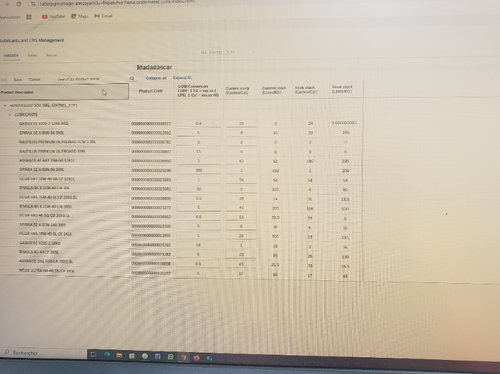This screenshot has width=500, height=374.
Task: Edit current stock in HELIX HX7 row
Action: tap(241, 180)
